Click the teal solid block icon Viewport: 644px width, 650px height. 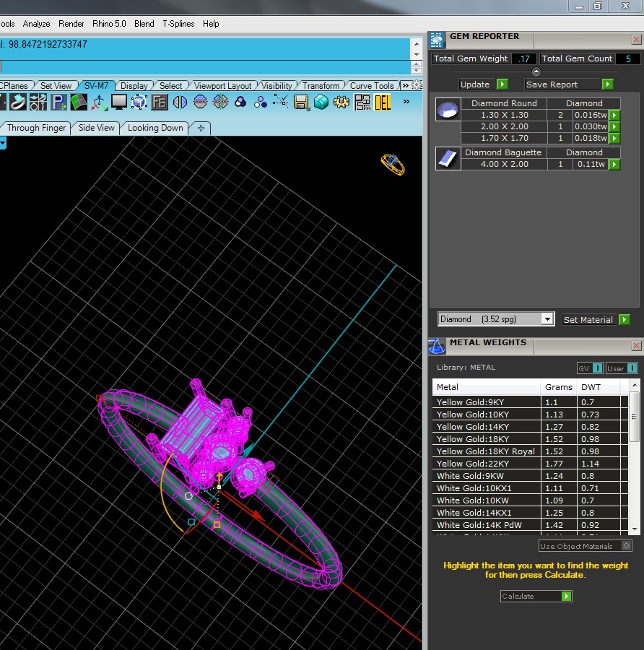point(321,102)
